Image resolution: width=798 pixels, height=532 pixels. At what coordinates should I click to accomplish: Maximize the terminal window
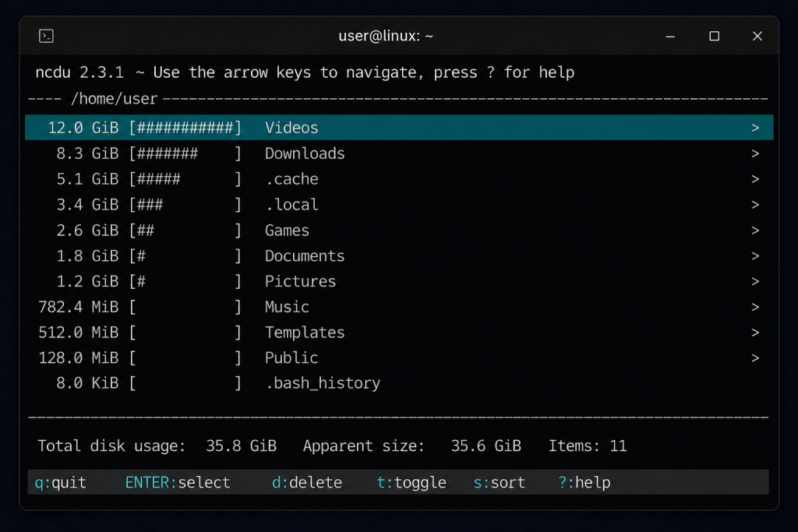pyautogui.click(x=714, y=36)
